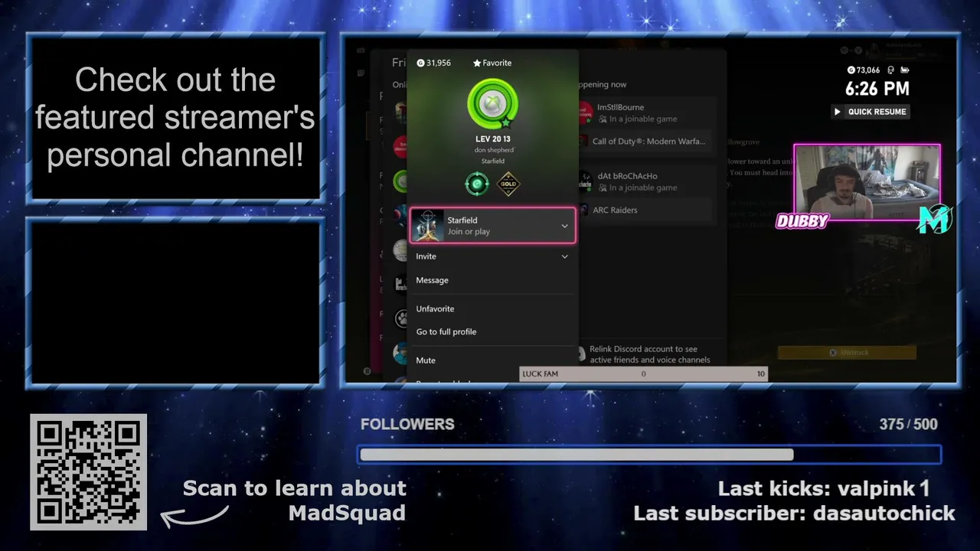Click the ImStllBourne friend name
980x551 pixels.
pos(620,107)
